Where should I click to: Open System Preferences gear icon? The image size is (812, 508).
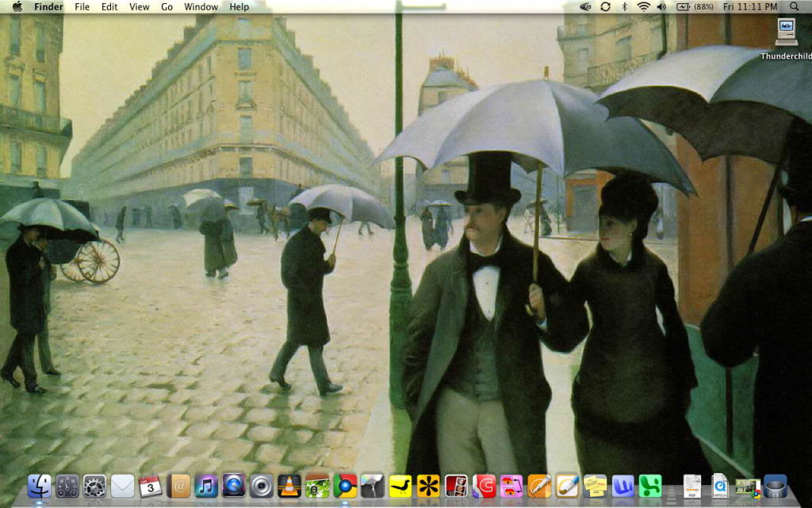click(x=95, y=487)
